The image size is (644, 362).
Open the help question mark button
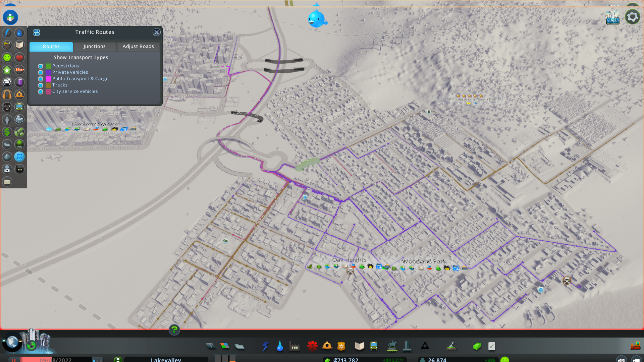(174, 330)
